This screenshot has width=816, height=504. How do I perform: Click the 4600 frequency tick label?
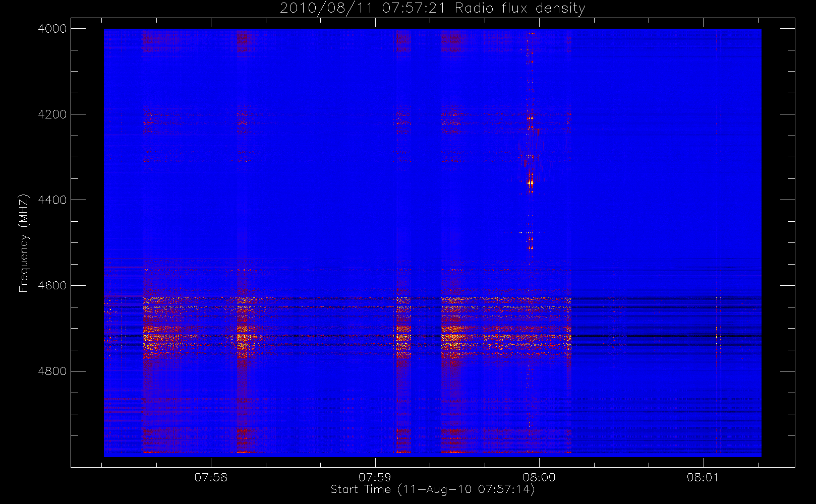pyautogui.click(x=52, y=286)
